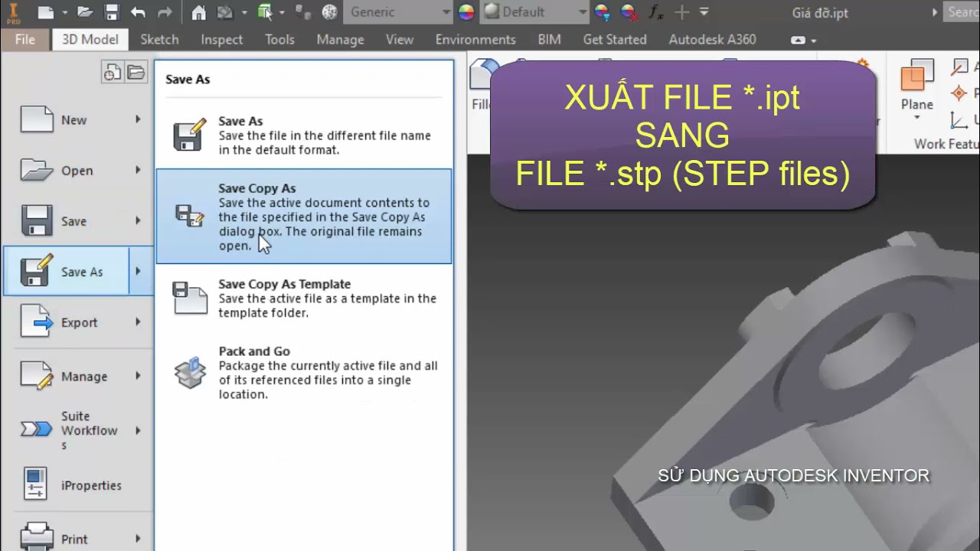Choose Save As in the submenu list

[304, 135]
